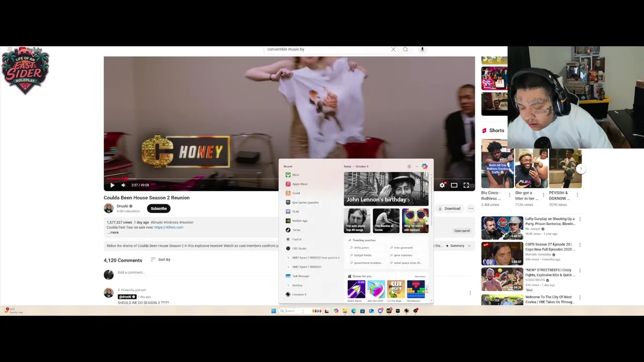
Task: Switch to theater mode
Action: pos(454,185)
